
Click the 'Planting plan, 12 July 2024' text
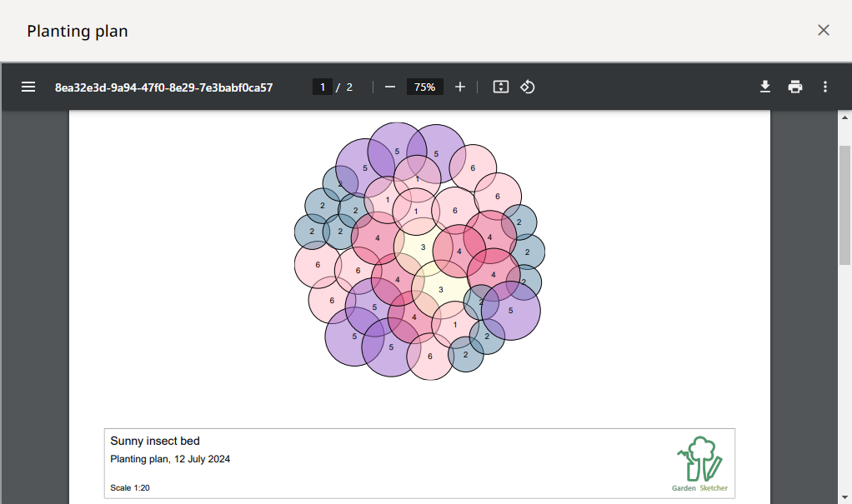[x=170, y=459]
